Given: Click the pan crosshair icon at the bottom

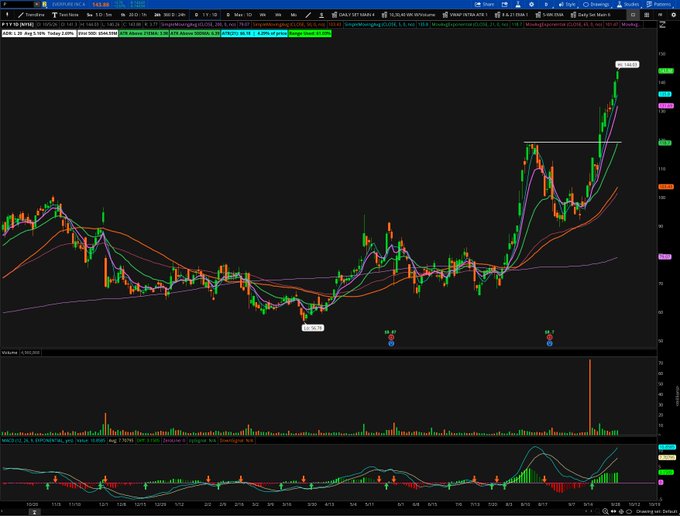Looking at the screenshot, I should click(613, 512).
